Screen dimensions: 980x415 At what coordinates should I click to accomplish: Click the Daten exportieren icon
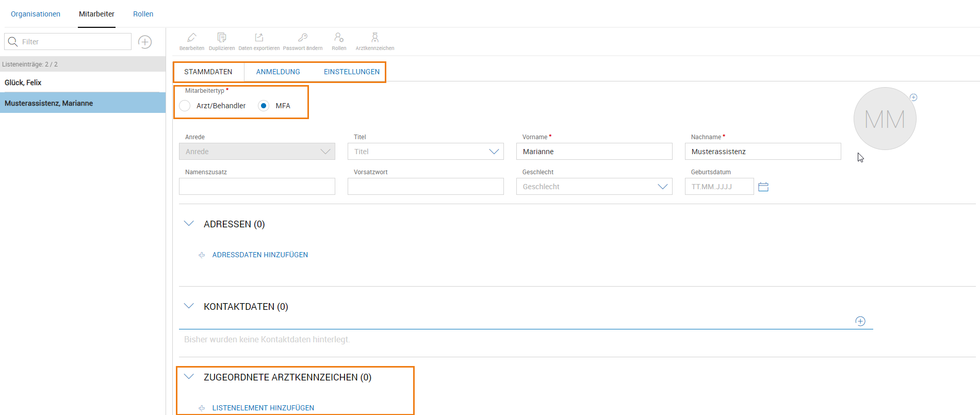(259, 38)
